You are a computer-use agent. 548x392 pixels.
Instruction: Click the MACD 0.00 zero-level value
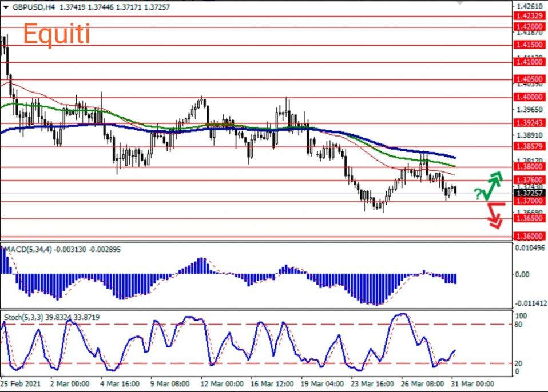(522, 274)
